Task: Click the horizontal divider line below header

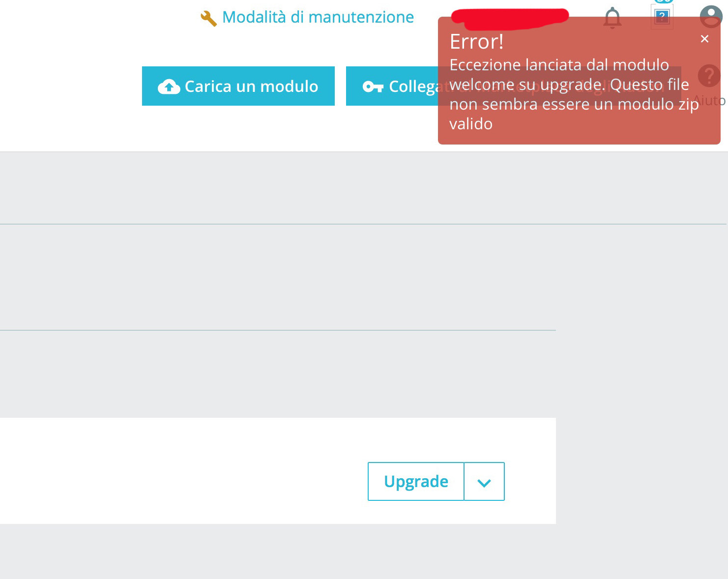Action: [364, 224]
